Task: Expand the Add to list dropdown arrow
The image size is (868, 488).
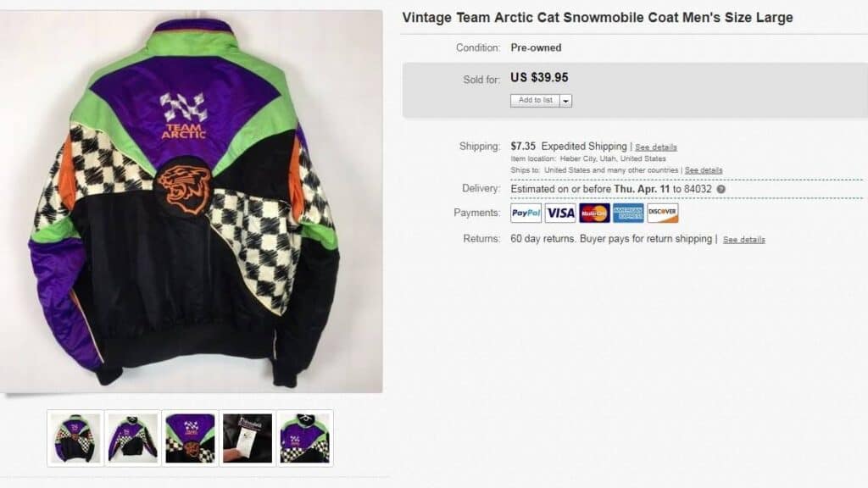Action: (565, 101)
